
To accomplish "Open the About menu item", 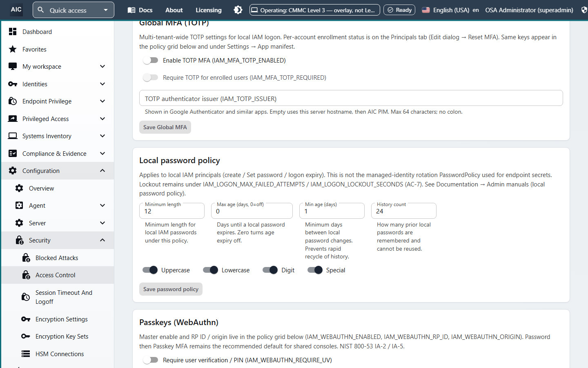I will click(174, 10).
